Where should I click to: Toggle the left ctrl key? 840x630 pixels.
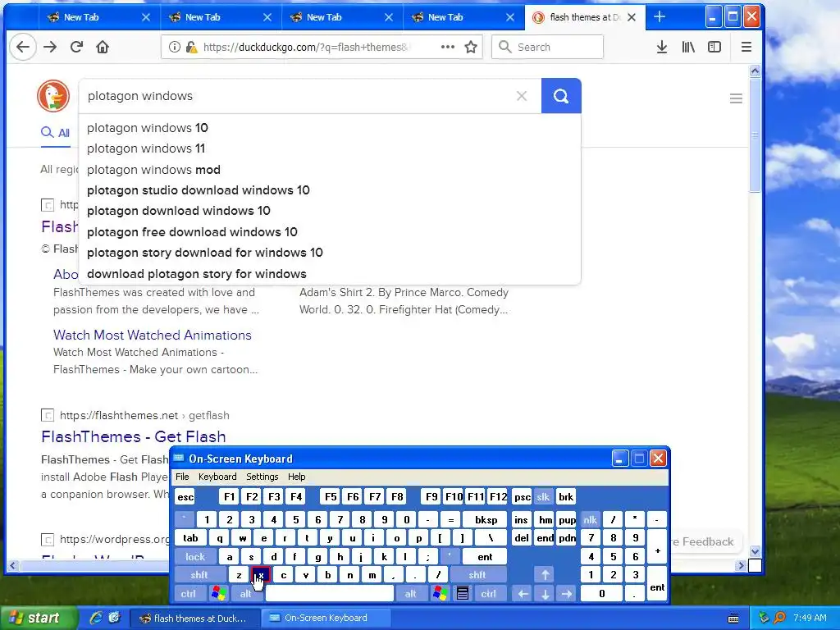pyautogui.click(x=188, y=594)
